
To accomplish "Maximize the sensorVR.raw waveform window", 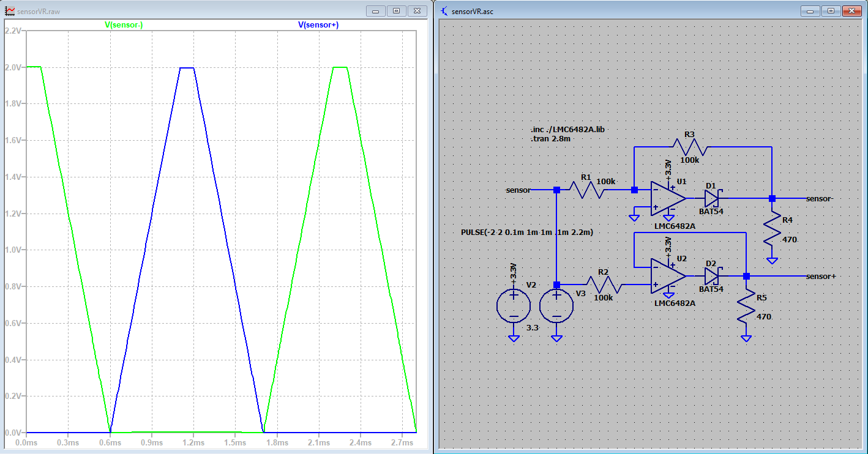I will (x=396, y=11).
